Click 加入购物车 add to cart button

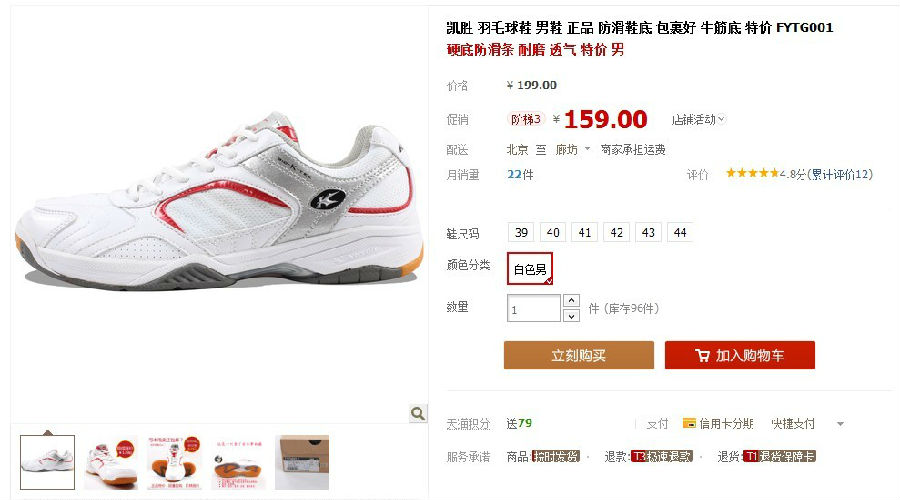pyautogui.click(x=740, y=355)
